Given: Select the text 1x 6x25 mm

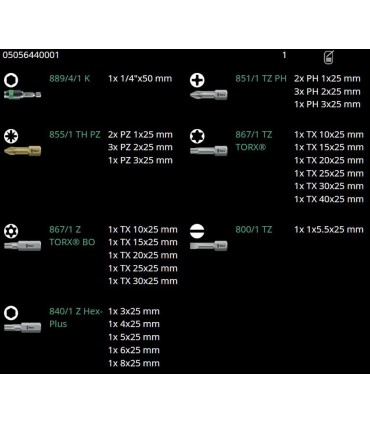Looking at the screenshot, I should (134, 350).
